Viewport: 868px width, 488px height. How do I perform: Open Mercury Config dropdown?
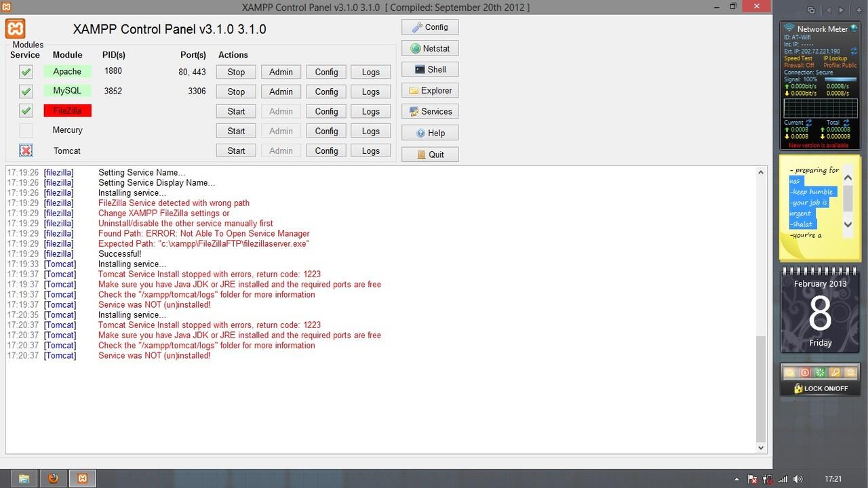[x=326, y=131]
